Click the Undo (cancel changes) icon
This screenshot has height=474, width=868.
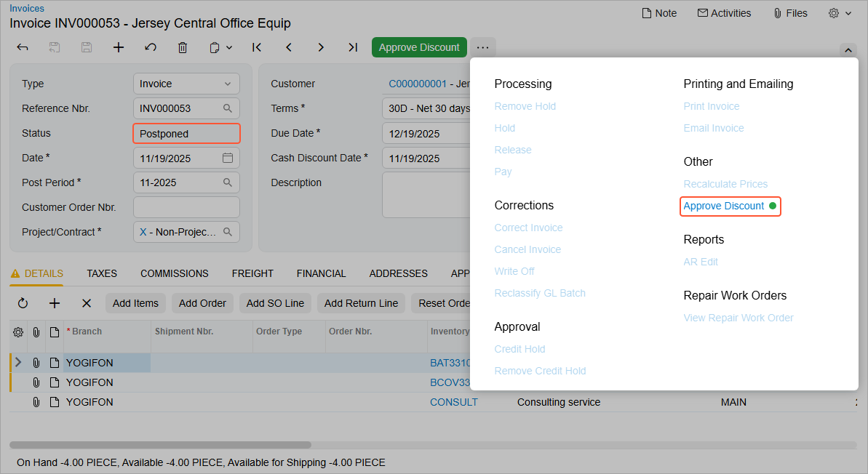coord(151,47)
